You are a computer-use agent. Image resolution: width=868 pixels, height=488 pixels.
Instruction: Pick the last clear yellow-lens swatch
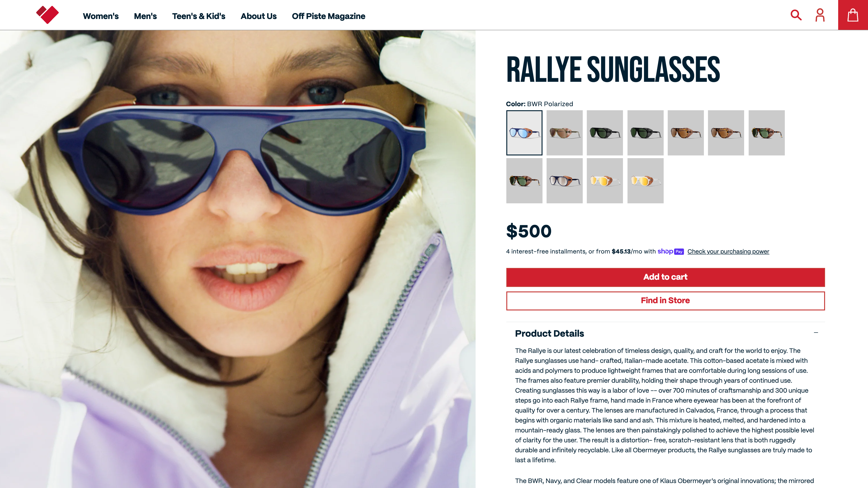pyautogui.click(x=645, y=181)
